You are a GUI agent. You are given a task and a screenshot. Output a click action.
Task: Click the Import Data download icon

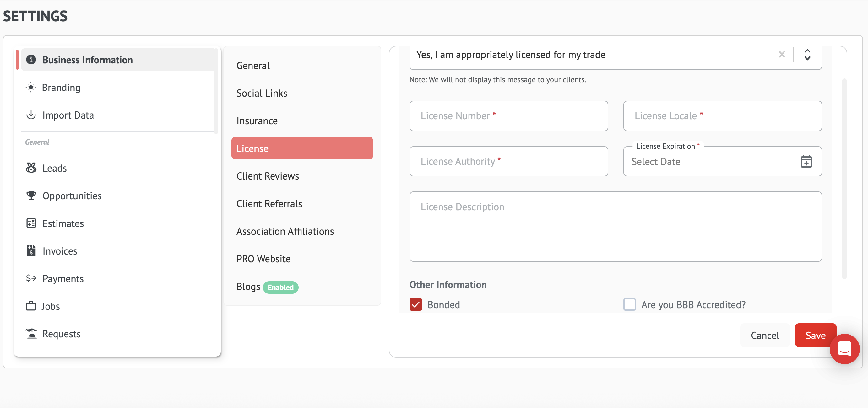31,115
